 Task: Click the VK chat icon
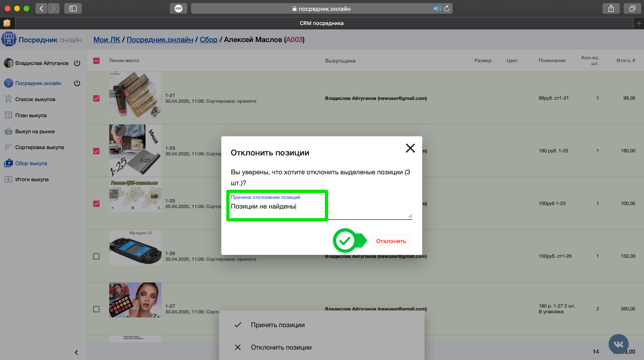pos(618,344)
